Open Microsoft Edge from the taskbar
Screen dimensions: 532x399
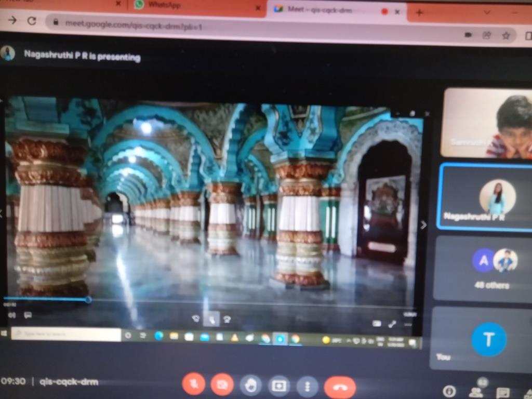[158, 336]
